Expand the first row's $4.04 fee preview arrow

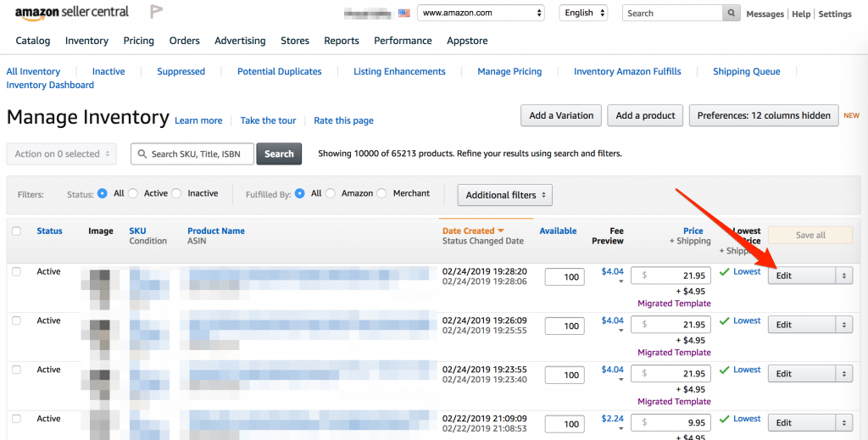click(620, 282)
